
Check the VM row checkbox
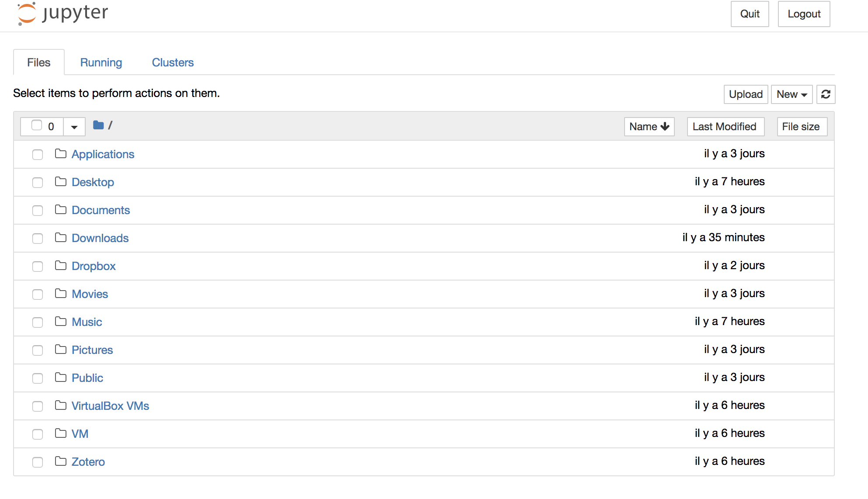coord(38,434)
